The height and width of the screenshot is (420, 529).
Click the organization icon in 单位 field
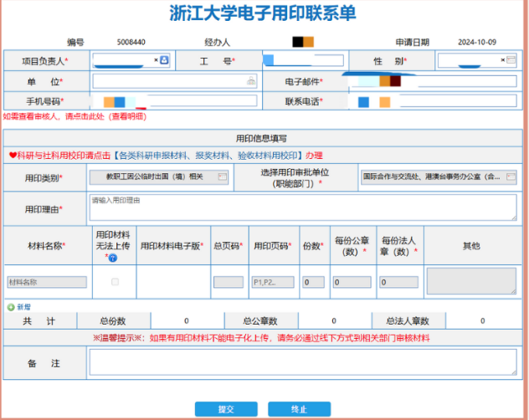click(x=250, y=81)
